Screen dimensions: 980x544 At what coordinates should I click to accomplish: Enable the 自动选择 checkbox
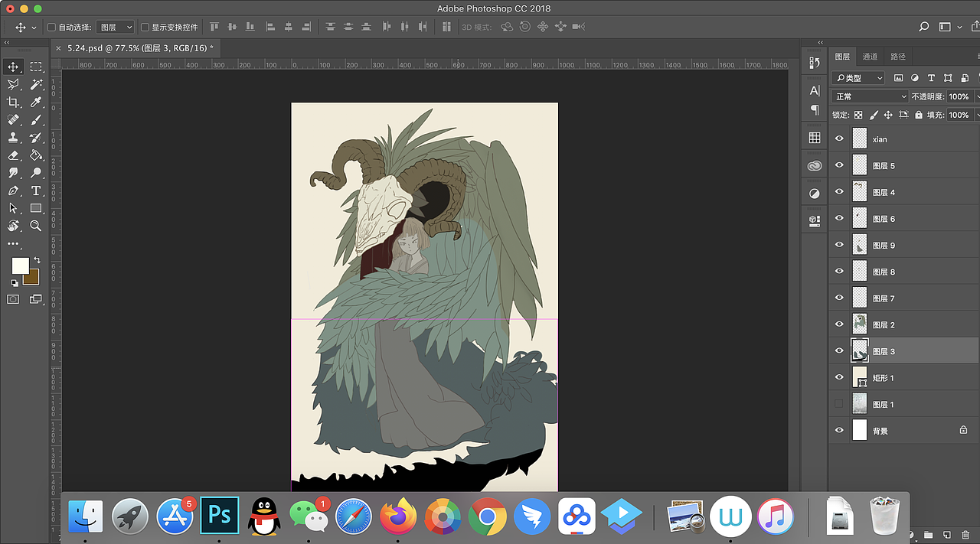52,28
